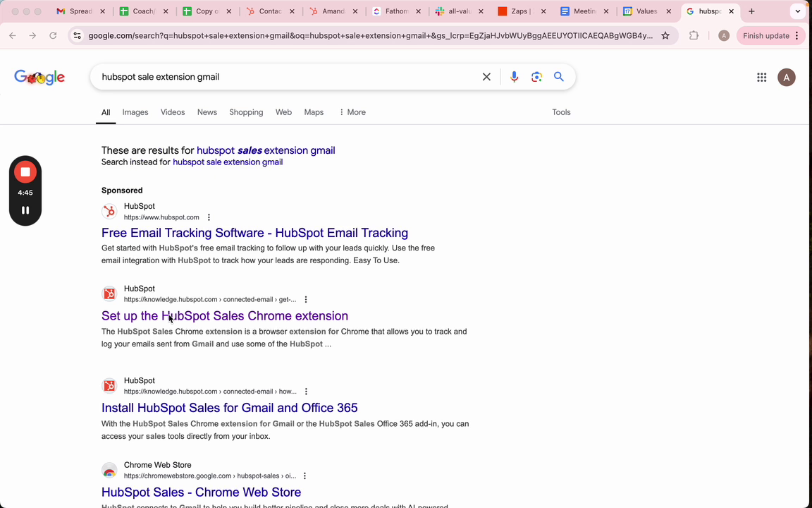812x508 pixels.
Task: Pause the screen recording
Action: tap(25, 210)
